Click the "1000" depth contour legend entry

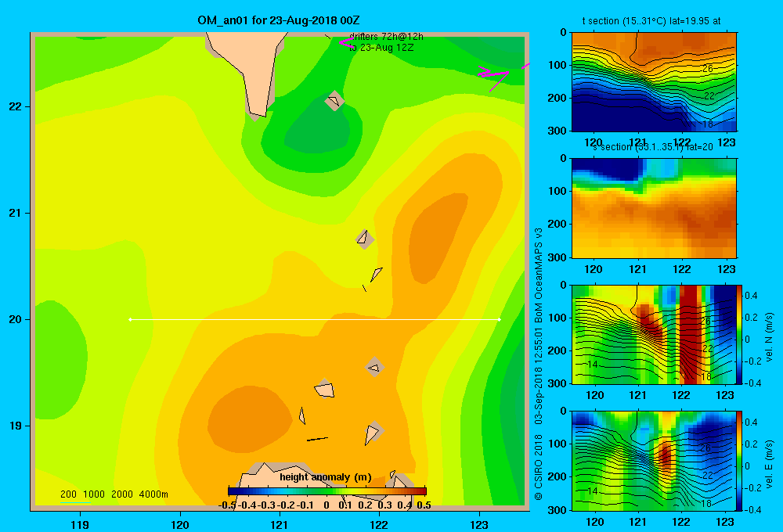[x=94, y=494]
